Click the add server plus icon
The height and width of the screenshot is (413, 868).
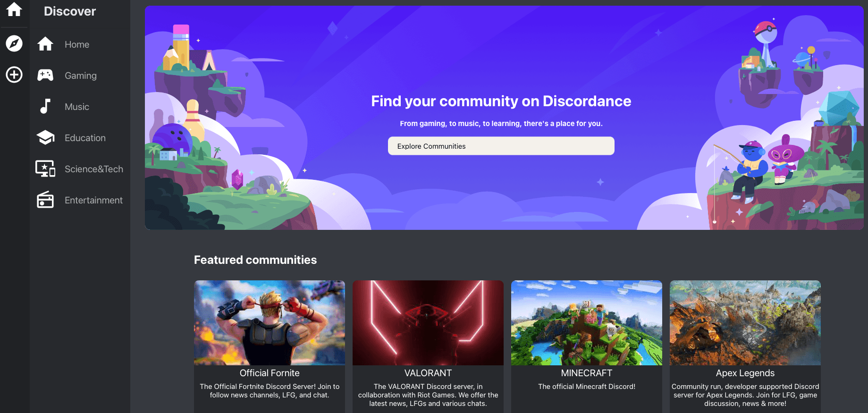point(14,75)
